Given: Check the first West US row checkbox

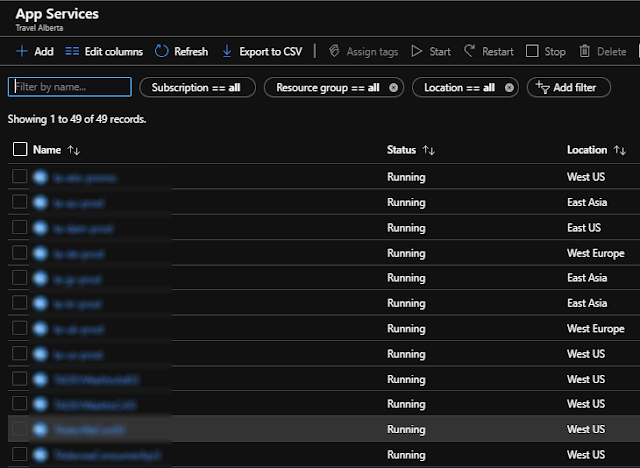Looking at the screenshot, I should tap(19, 176).
